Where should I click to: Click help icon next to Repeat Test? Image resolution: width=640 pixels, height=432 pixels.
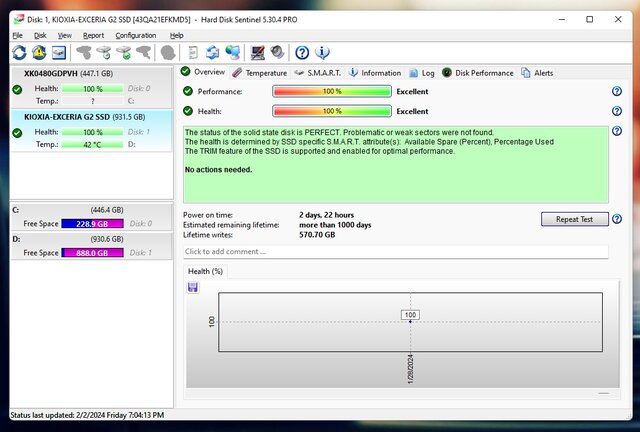click(617, 219)
